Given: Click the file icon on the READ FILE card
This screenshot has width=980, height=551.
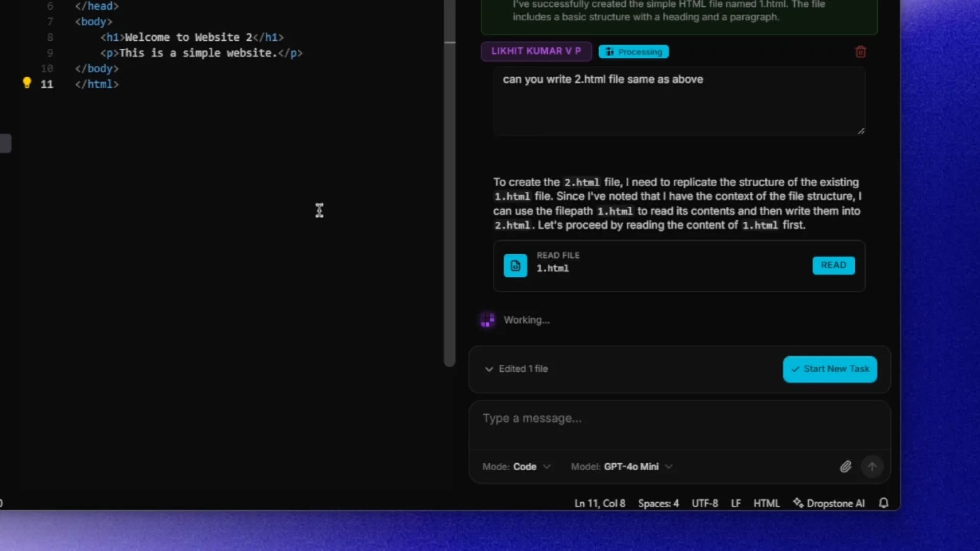Looking at the screenshot, I should [515, 265].
